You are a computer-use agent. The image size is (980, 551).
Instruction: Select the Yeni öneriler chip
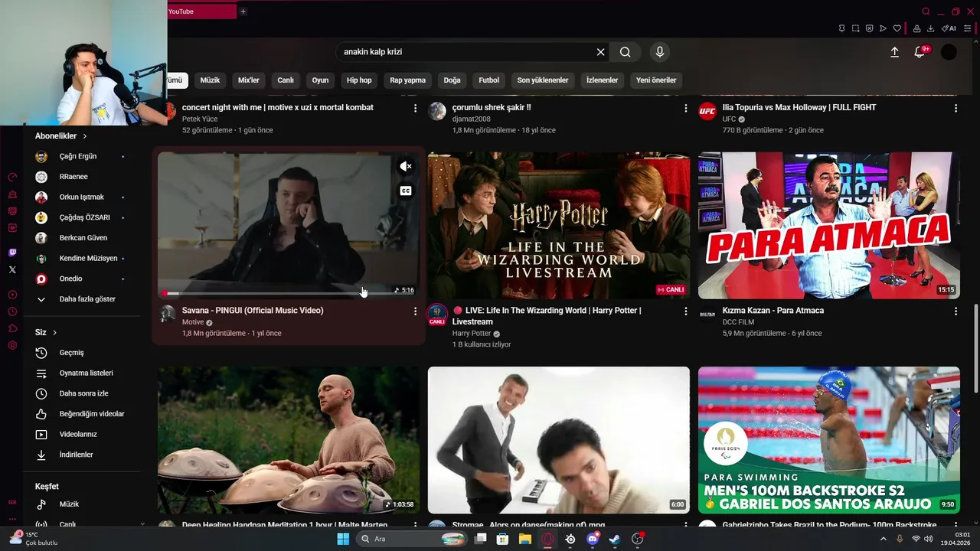click(656, 80)
